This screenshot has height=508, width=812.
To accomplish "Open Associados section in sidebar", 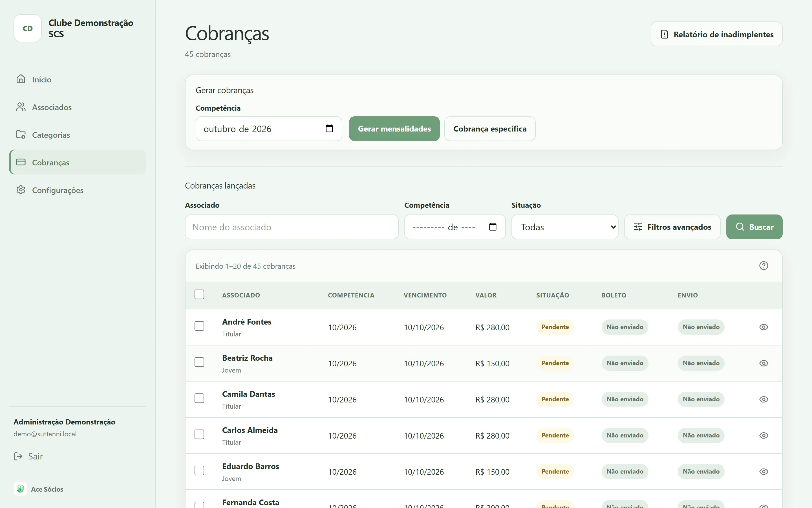I will coord(78,107).
